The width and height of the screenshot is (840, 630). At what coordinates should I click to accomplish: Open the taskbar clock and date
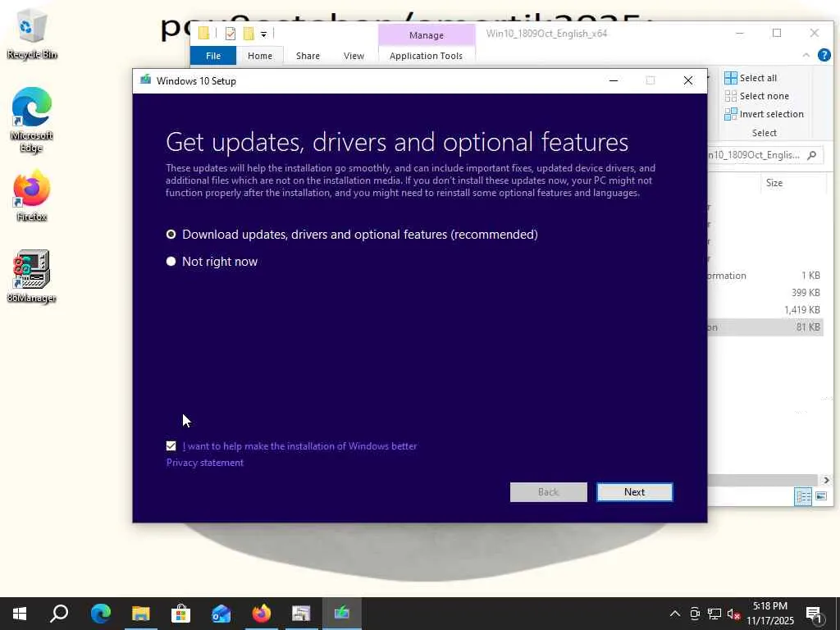click(770, 614)
